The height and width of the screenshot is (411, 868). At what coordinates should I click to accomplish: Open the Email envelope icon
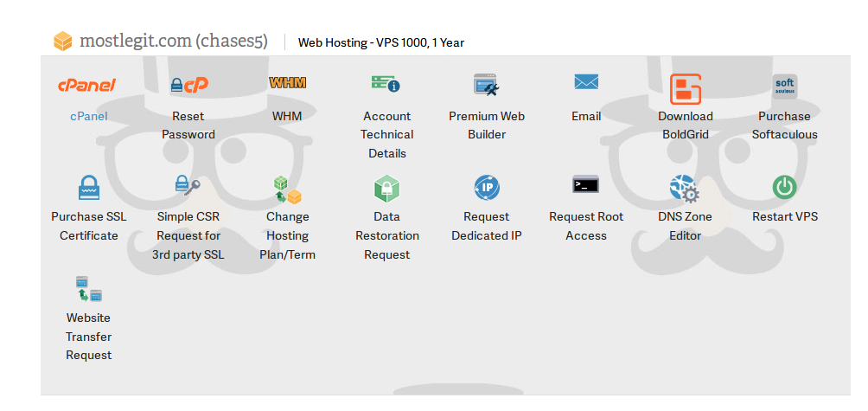point(586,82)
